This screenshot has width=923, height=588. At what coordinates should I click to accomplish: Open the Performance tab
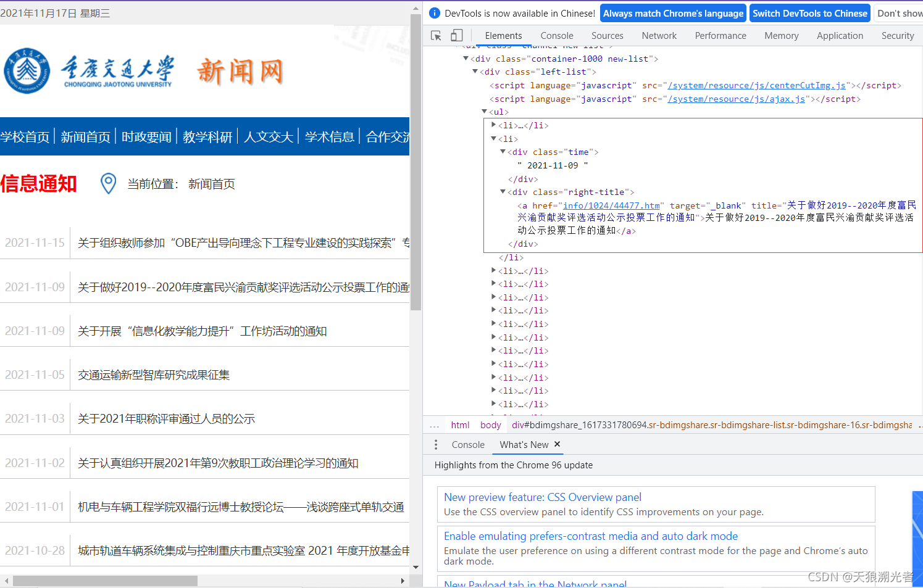(x=720, y=36)
